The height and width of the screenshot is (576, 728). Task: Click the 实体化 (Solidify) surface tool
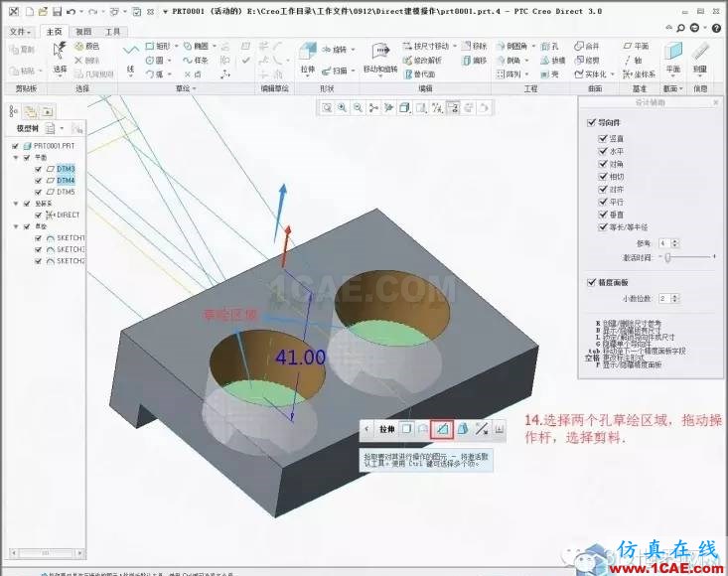tap(590, 74)
